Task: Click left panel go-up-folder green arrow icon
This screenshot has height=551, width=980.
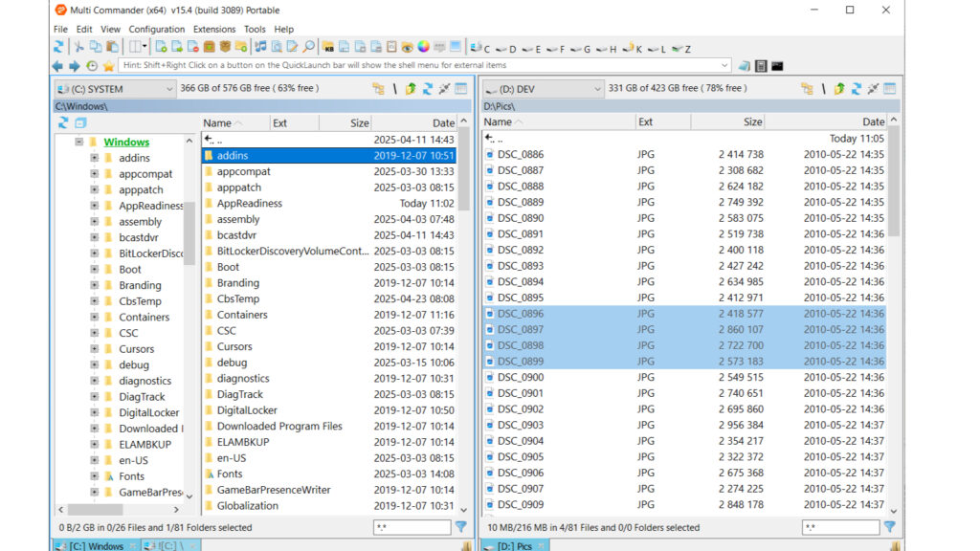Action: pyautogui.click(x=411, y=89)
